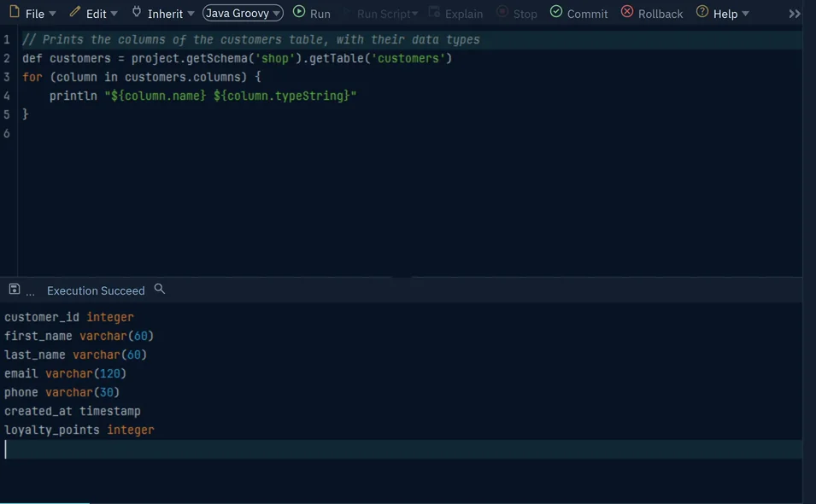Open the Java Groovy language selector
The width and height of the screenshot is (816, 504).
pos(243,13)
